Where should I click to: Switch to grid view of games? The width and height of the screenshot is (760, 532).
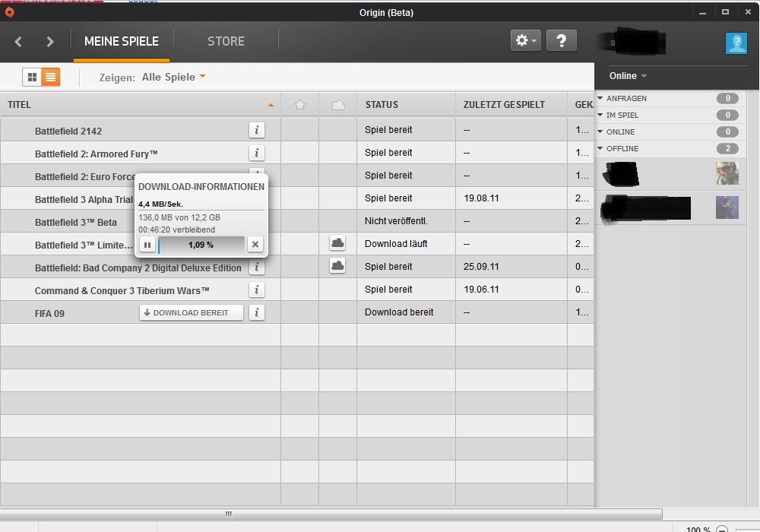pyautogui.click(x=32, y=77)
